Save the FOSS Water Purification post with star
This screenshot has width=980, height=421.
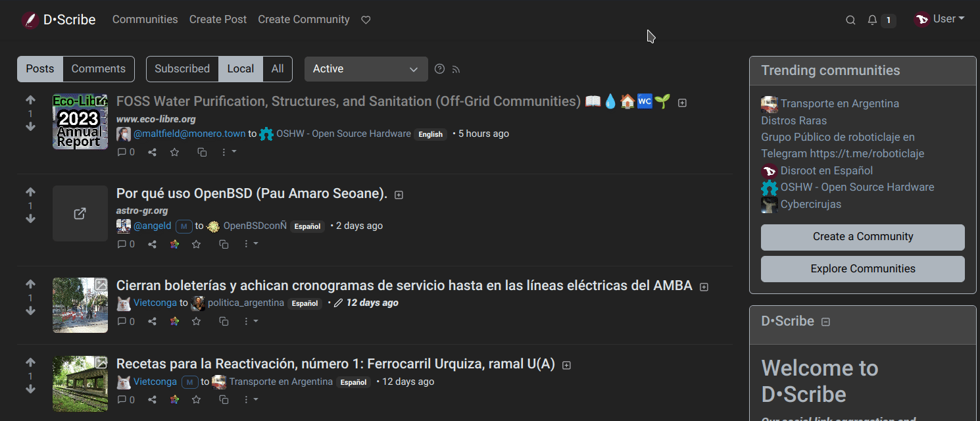coord(174,152)
